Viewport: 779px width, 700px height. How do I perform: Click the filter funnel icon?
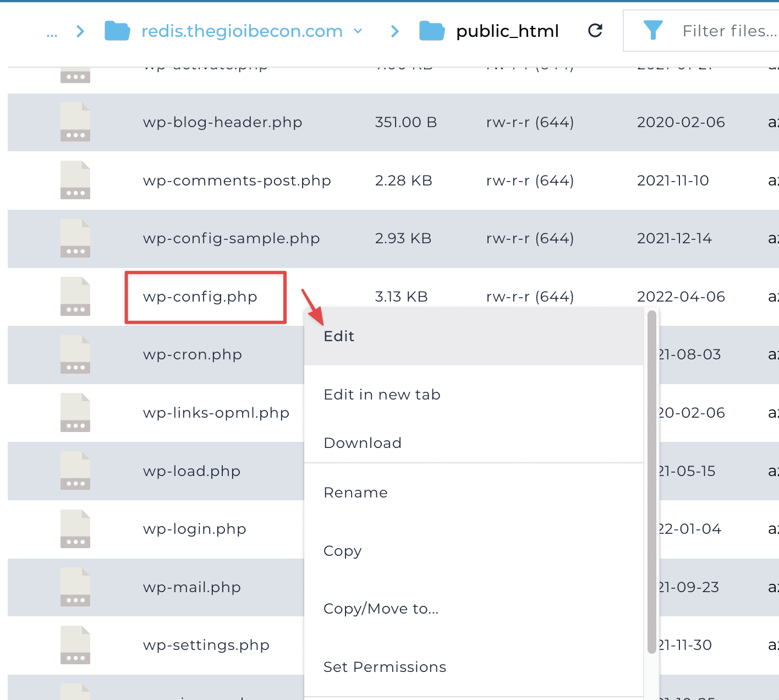click(654, 31)
